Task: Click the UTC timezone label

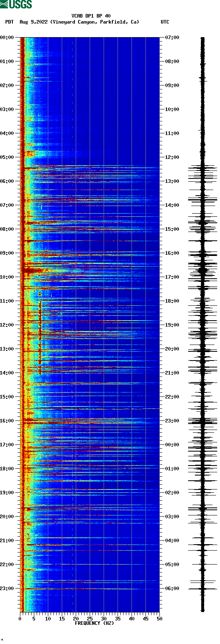Action: (165, 22)
